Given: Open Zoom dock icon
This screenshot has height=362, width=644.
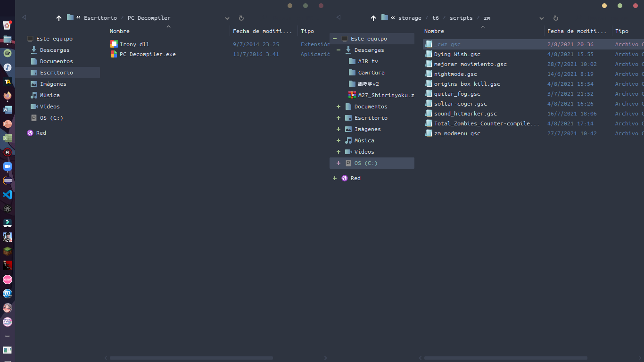Looking at the screenshot, I should pyautogui.click(x=8, y=166).
